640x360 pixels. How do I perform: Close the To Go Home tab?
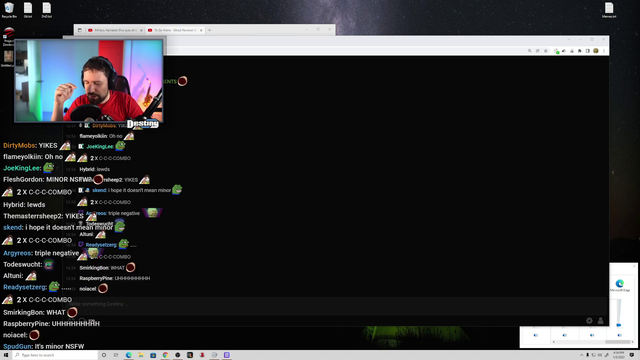pyautogui.click(x=201, y=30)
